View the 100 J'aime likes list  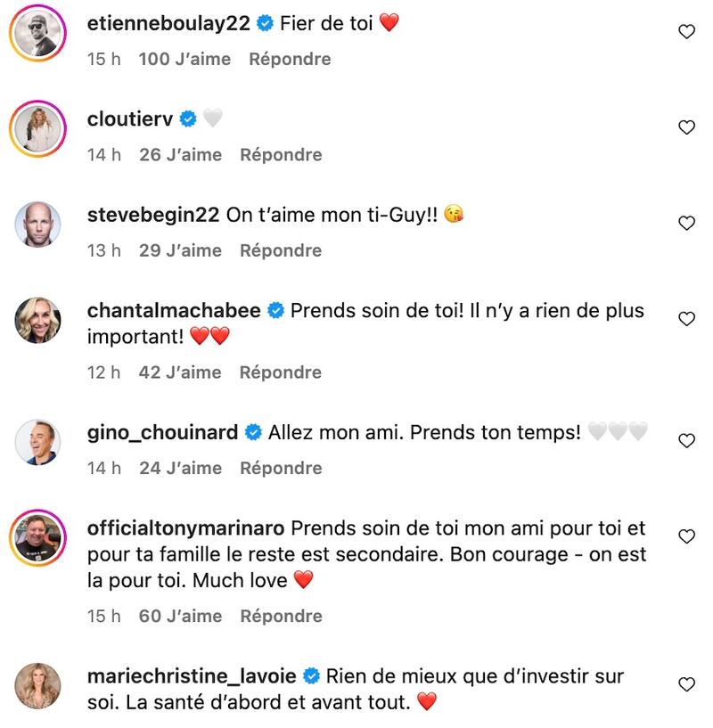184,59
